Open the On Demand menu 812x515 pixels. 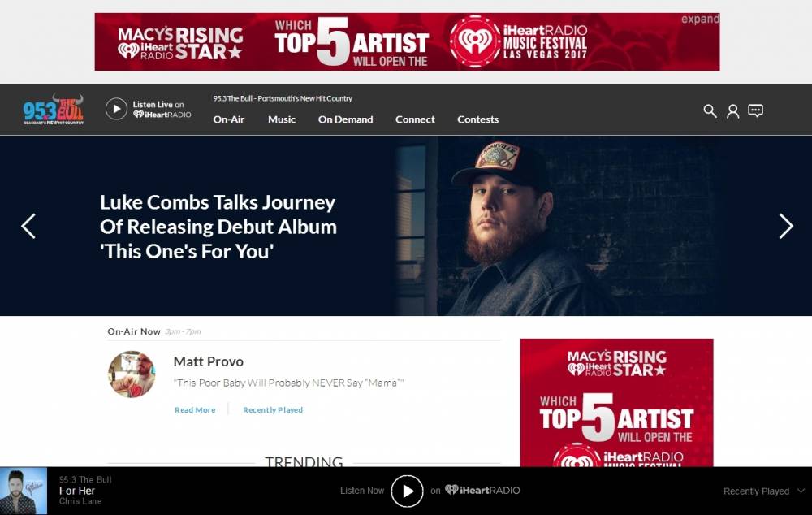point(345,119)
